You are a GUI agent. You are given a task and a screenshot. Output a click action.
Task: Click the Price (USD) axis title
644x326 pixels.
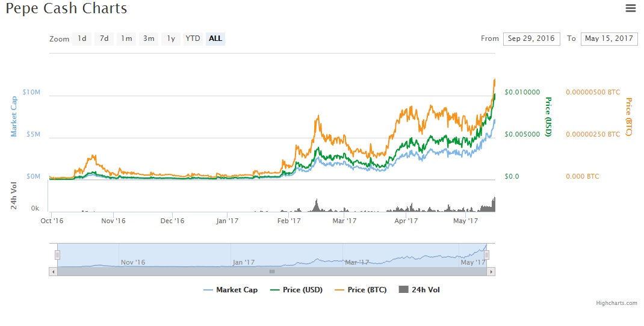click(x=548, y=117)
